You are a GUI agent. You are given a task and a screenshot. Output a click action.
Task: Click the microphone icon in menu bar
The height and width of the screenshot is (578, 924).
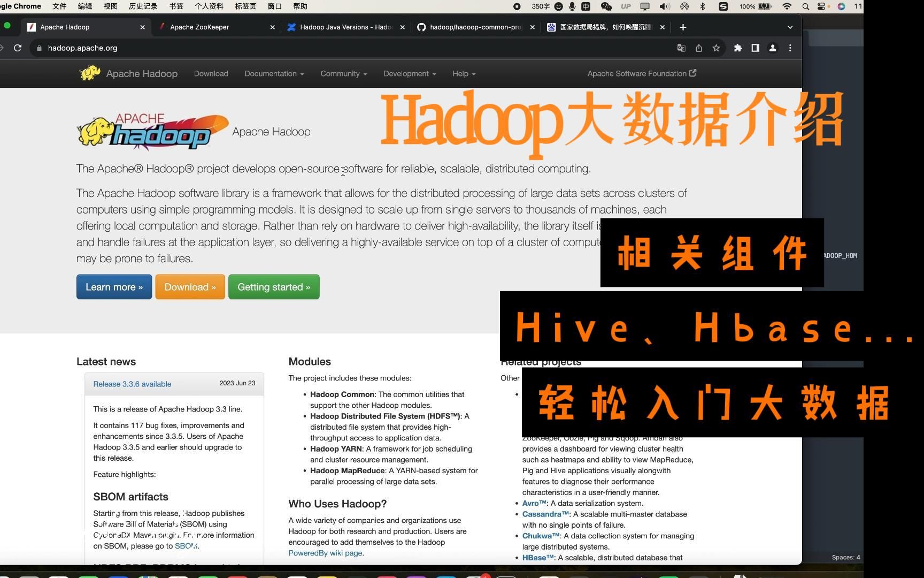click(572, 6)
